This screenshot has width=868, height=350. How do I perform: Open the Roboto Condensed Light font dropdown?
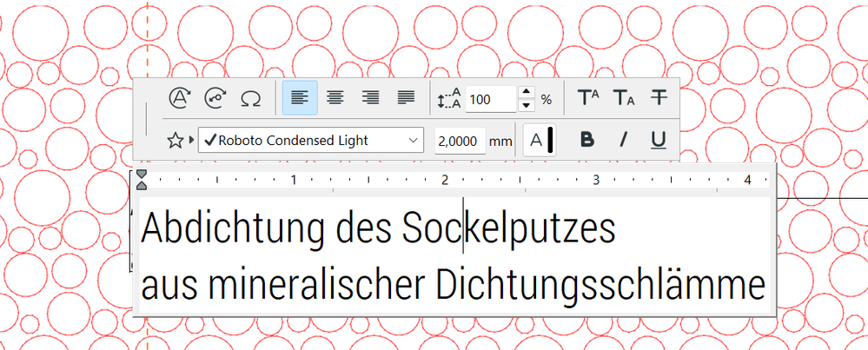pyautogui.click(x=310, y=141)
